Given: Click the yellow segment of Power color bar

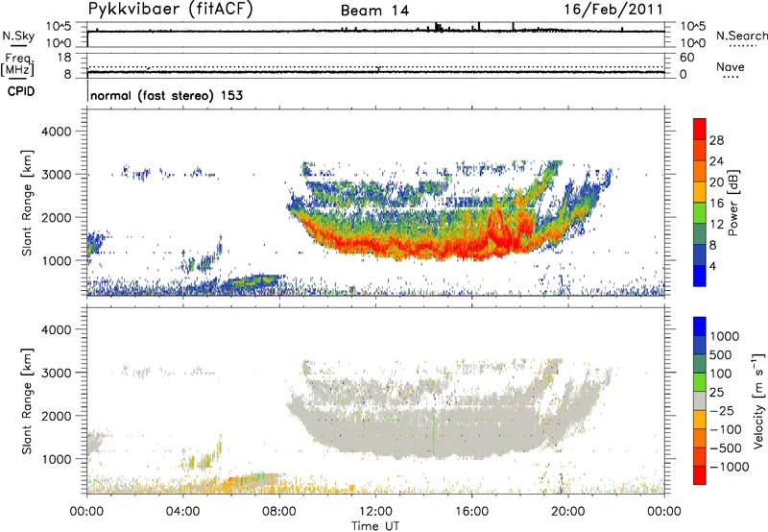Looking at the screenshot, I should coord(700,192).
